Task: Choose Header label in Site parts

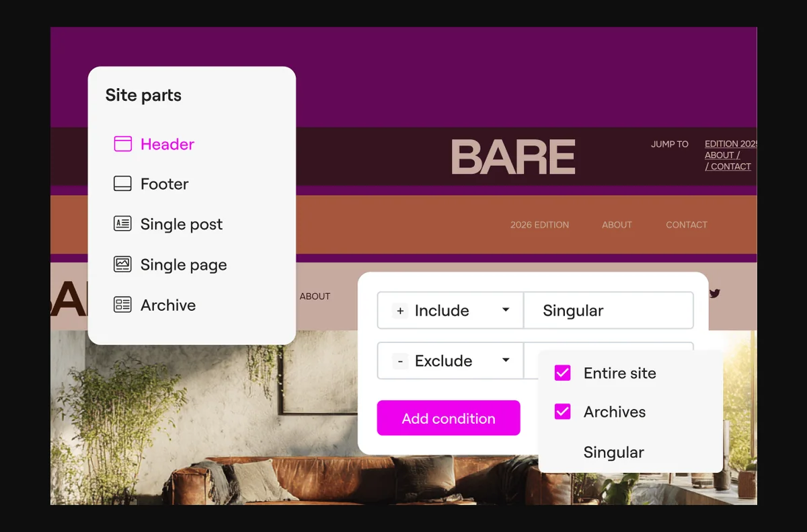Action: [167, 144]
